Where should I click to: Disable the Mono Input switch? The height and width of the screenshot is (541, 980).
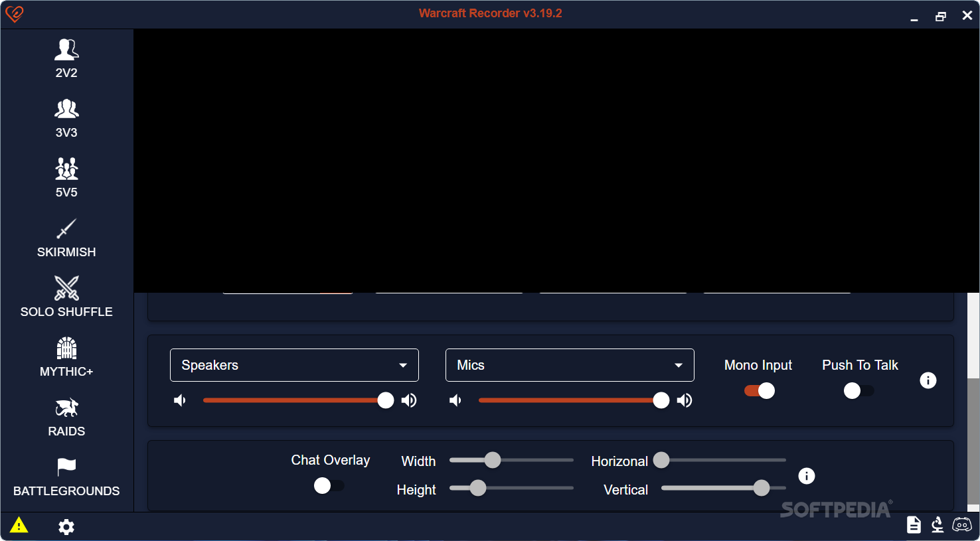[x=760, y=391]
